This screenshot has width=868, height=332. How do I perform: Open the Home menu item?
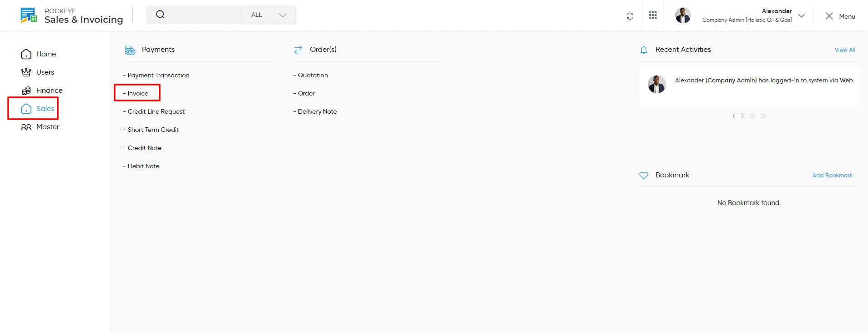46,54
